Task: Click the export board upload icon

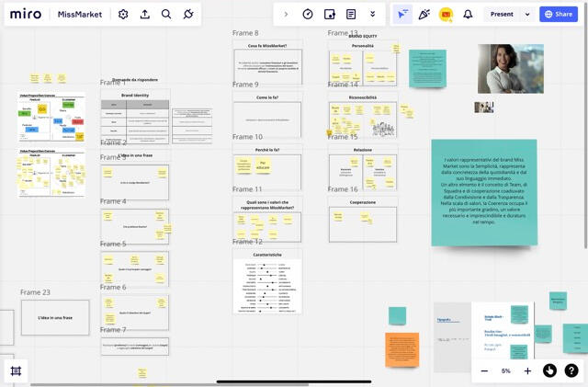Action: [145, 15]
